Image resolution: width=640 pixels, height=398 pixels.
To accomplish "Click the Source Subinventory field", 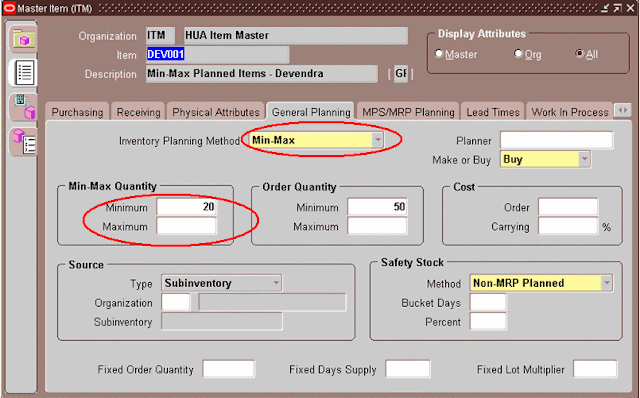I will pyautogui.click(x=222, y=322).
